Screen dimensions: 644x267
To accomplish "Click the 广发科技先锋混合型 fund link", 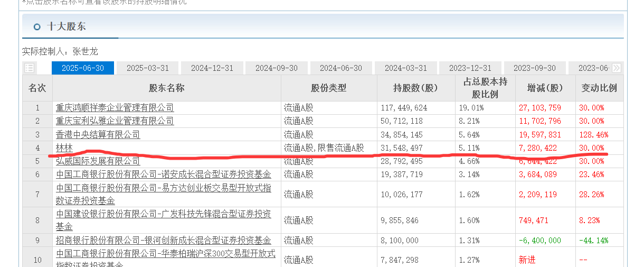I will click(164, 220).
